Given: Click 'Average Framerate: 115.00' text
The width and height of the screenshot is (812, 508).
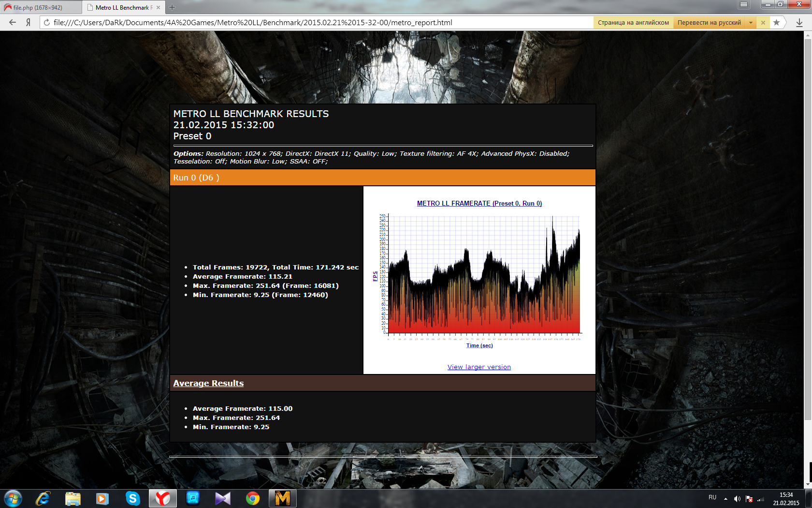Looking at the screenshot, I should (243, 408).
